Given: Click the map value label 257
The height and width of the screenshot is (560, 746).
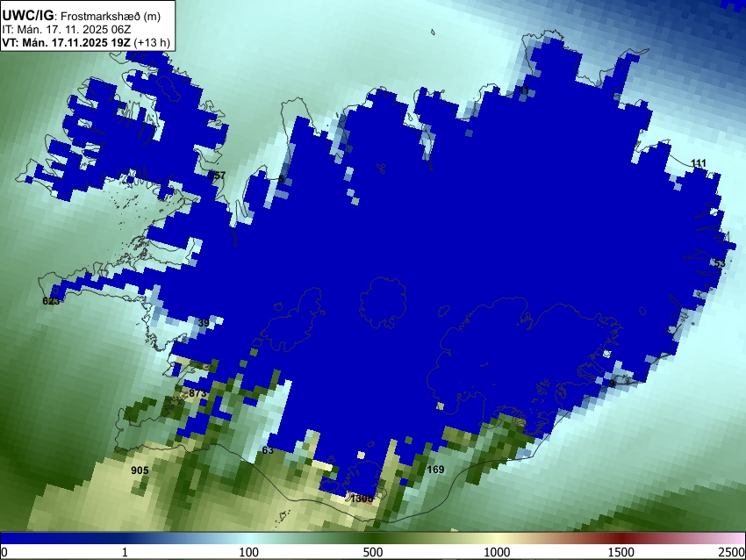Looking at the screenshot, I should pos(217,176).
